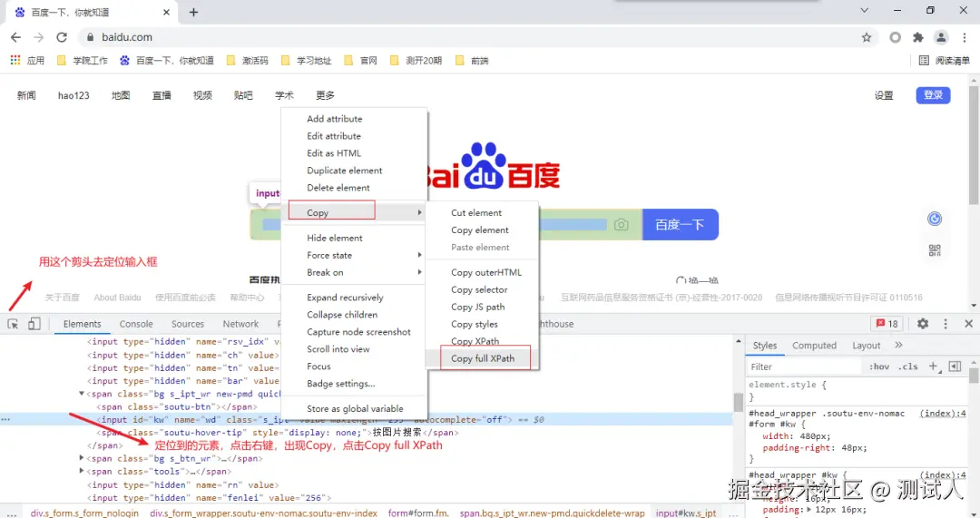Add new style rule plus icon
This screenshot has height=518, width=980.
pyautogui.click(x=933, y=367)
